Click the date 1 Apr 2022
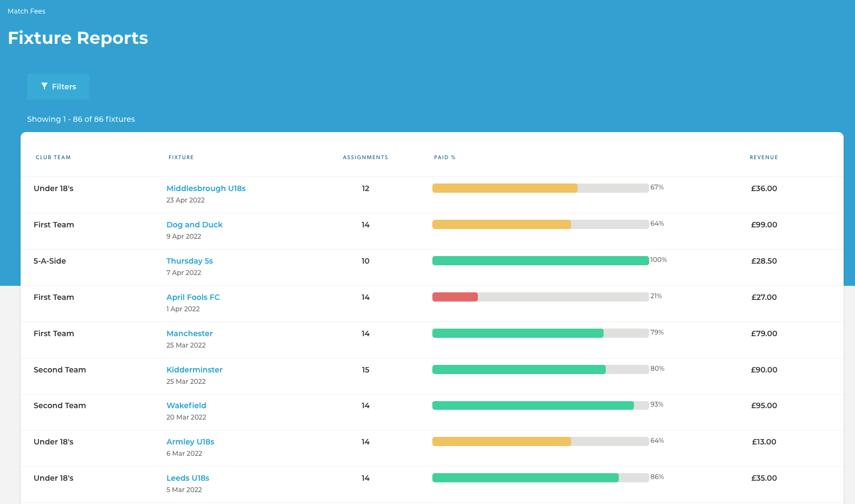Image resolution: width=855 pixels, height=504 pixels. point(183,309)
